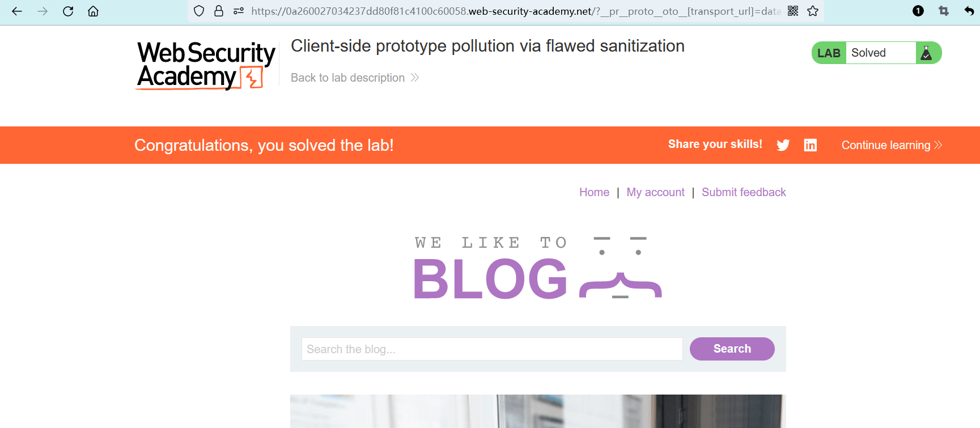Reload the current page

(68, 11)
